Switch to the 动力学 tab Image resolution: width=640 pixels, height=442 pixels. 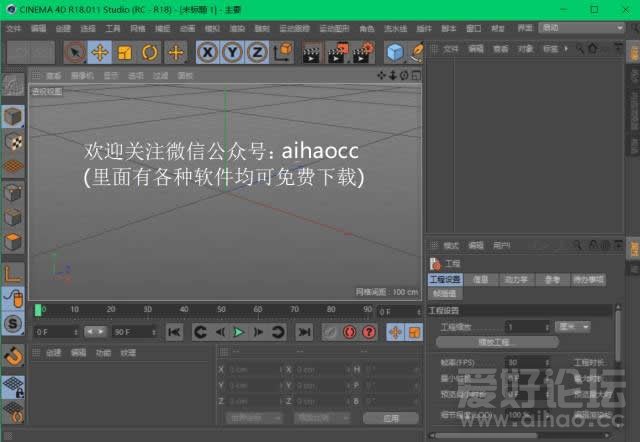(516, 280)
